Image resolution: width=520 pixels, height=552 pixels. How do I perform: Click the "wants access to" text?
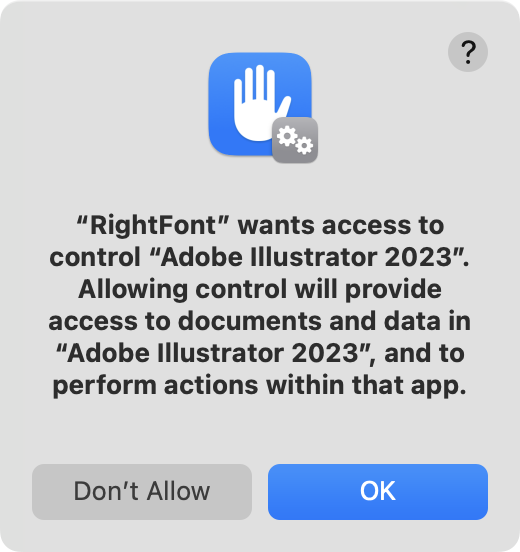point(341,225)
